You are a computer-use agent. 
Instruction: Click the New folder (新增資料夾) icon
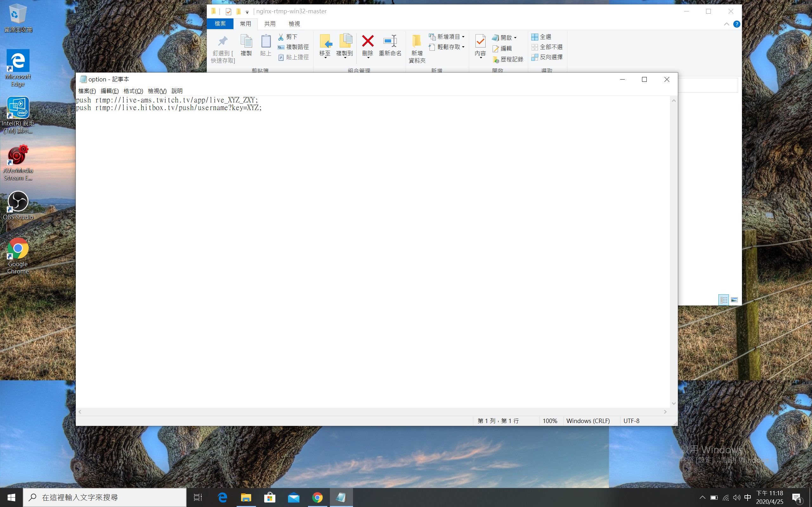coord(417,42)
